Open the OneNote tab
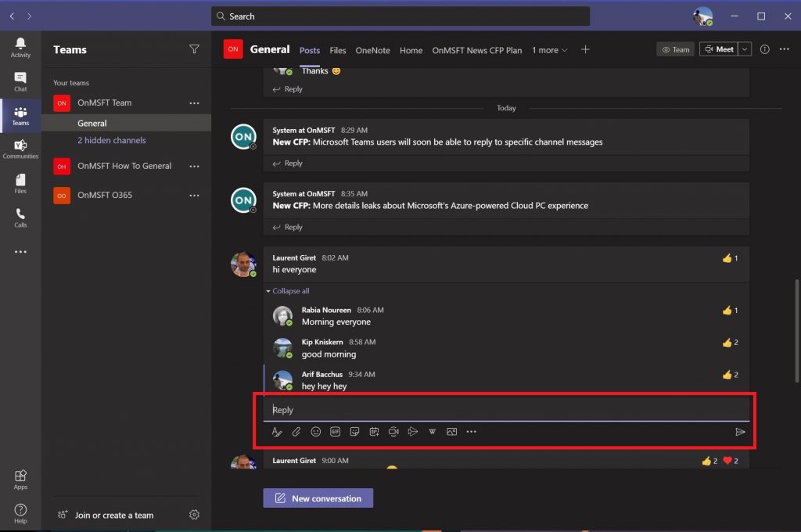Image resolution: width=801 pixels, height=532 pixels. [x=373, y=50]
